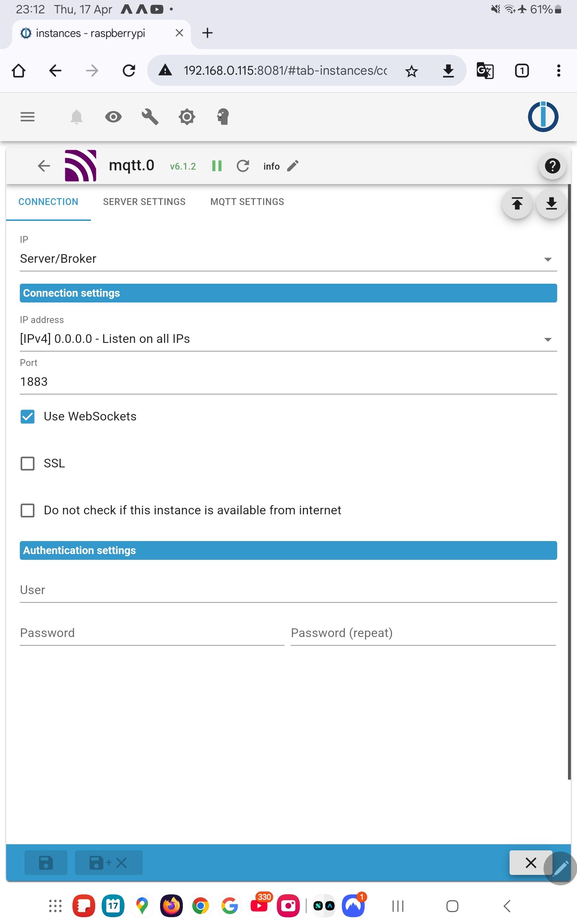This screenshot has height=924, width=577.
Task: Edit the info log level pencil
Action: click(293, 166)
